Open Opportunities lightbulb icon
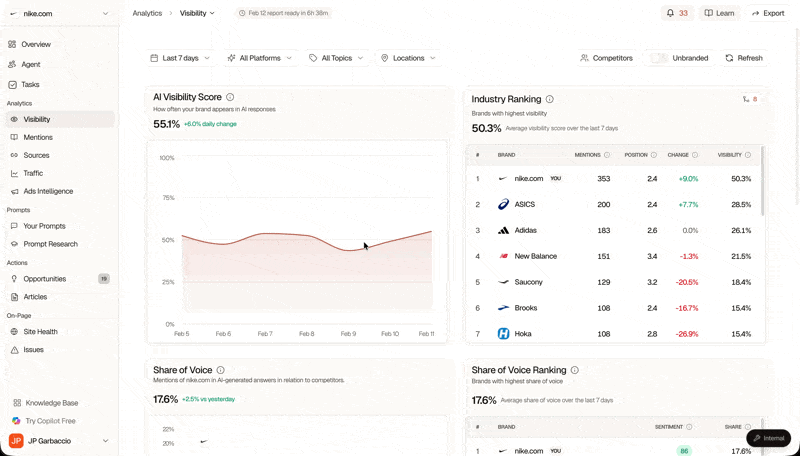The height and width of the screenshot is (456, 800). click(14, 279)
